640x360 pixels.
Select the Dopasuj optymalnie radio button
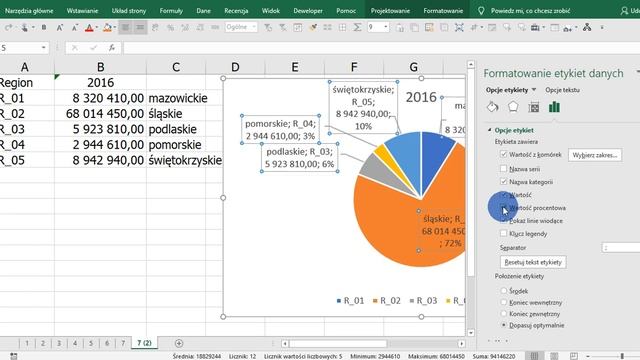tap(504, 325)
